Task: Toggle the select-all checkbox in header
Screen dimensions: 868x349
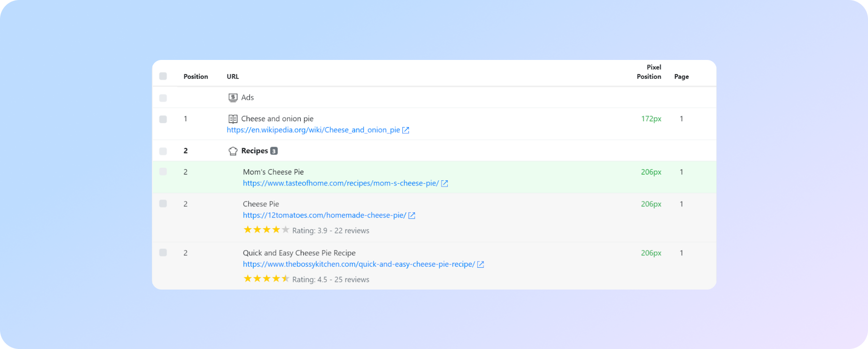Action: (163, 76)
